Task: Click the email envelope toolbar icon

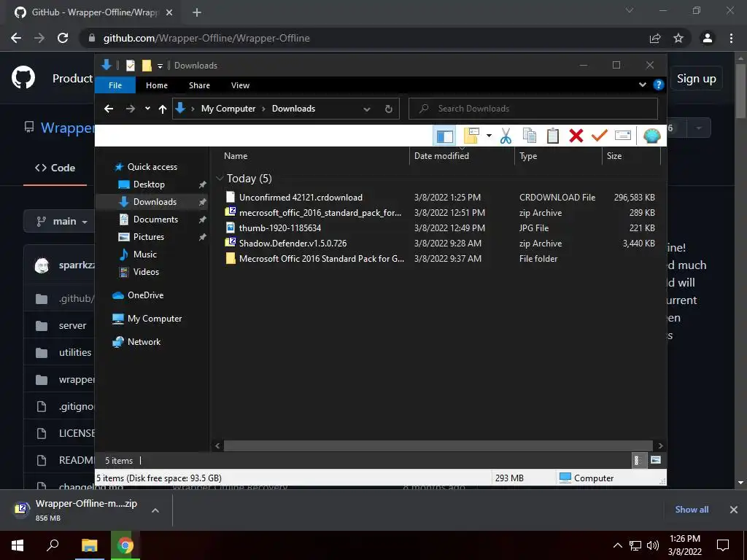Action: click(x=623, y=136)
